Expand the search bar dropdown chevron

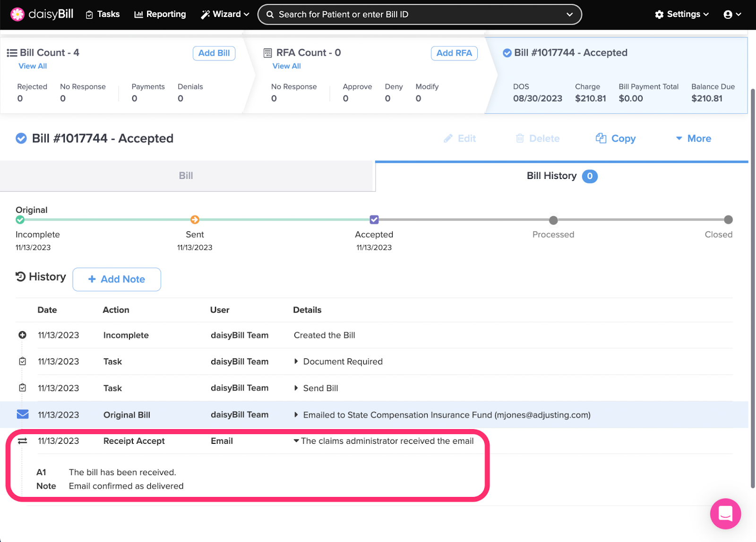point(569,15)
